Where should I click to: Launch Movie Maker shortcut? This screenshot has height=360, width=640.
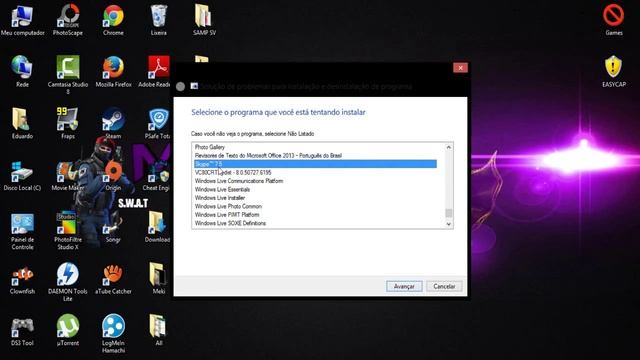tap(68, 176)
